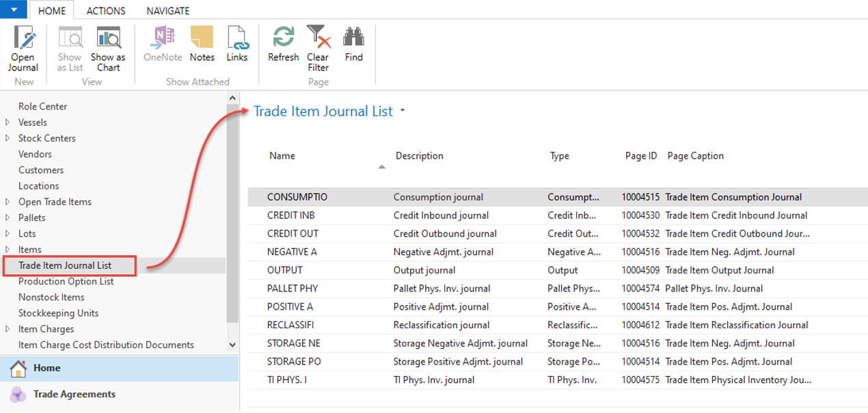Image resolution: width=868 pixels, height=413 pixels.
Task: Select the OUTPUT journal row
Action: click(x=285, y=270)
